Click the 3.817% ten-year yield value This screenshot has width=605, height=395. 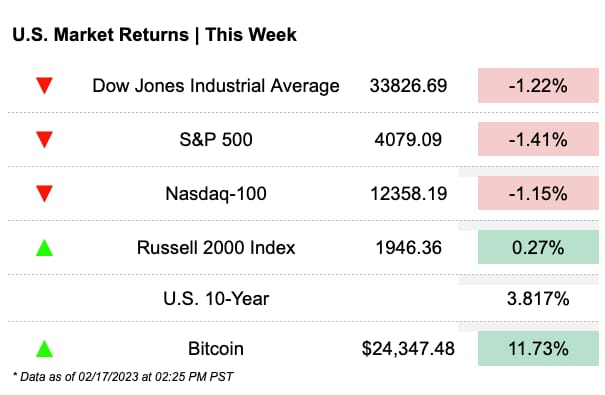(538, 299)
